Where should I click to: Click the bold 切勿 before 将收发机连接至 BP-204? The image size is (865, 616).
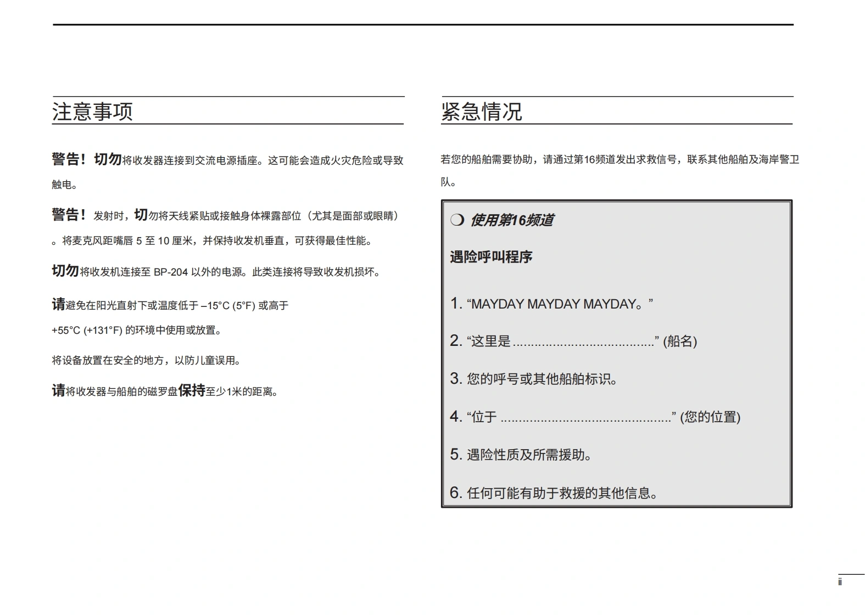tap(65, 271)
